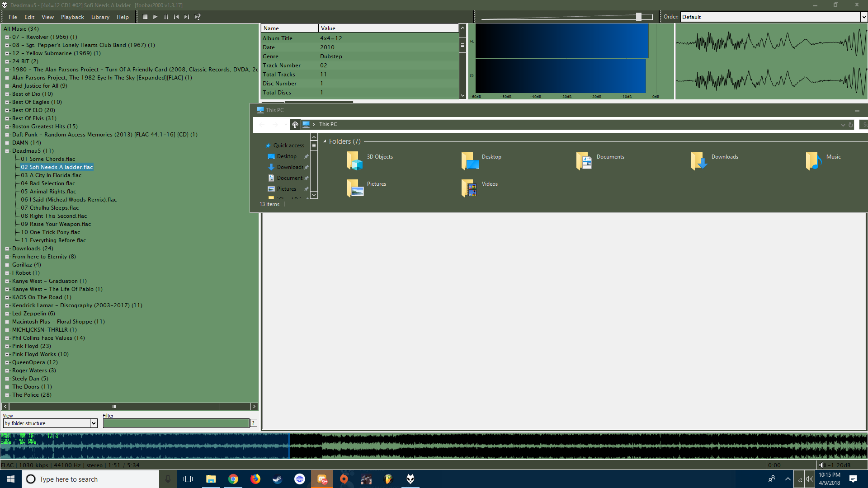The width and height of the screenshot is (868, 488).
Task: Click the Value column header in properties
Action: [x=388, y=28]
